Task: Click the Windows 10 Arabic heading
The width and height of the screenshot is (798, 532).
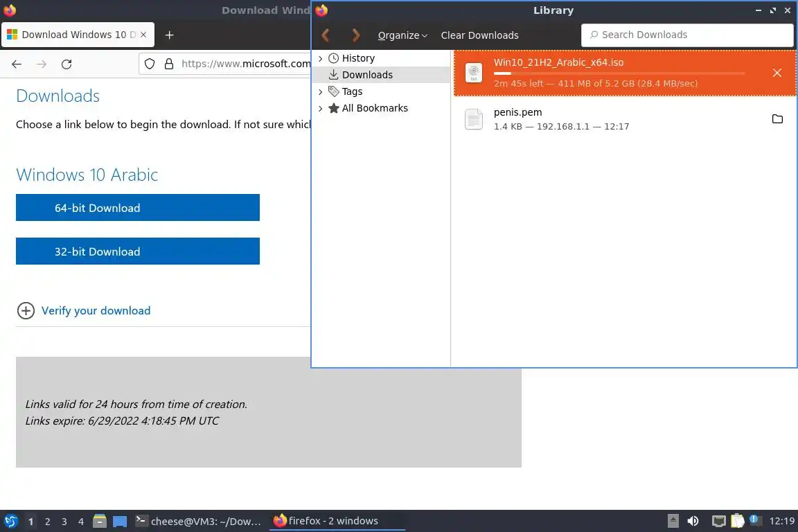Action: click(87, 175)
